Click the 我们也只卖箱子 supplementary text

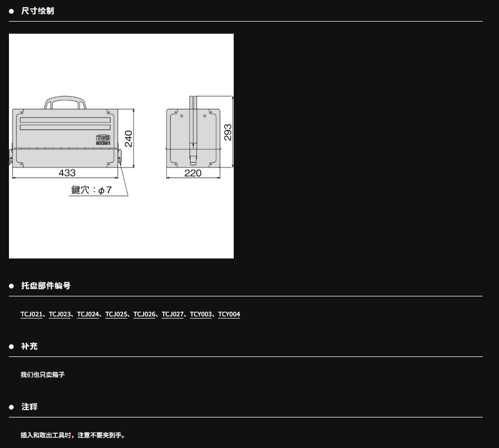point(43,375)
